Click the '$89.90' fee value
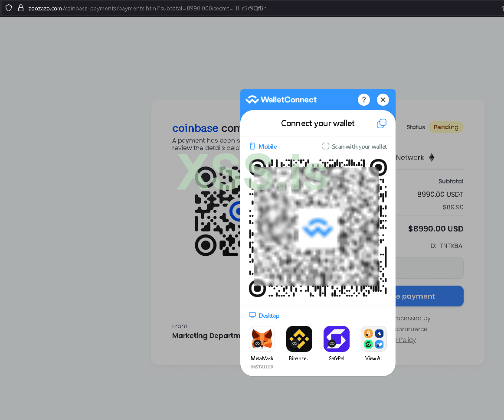Viewport: 504px width, 420px height. point(453,207)
